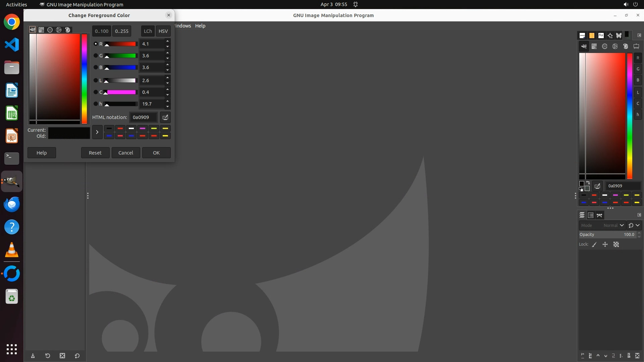Image resolution: width=644 pixels, height=362 pixels.
Task: Expand the color history arrow button
Action: (97, 132)
